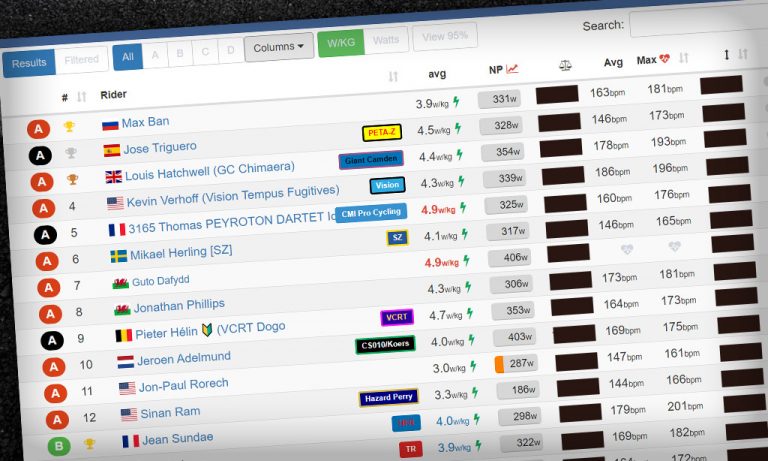The height and width of the screenshot is (461, 768).
Task: Click the gold trophy icon beside Max Ban
Action: [69, 127]
